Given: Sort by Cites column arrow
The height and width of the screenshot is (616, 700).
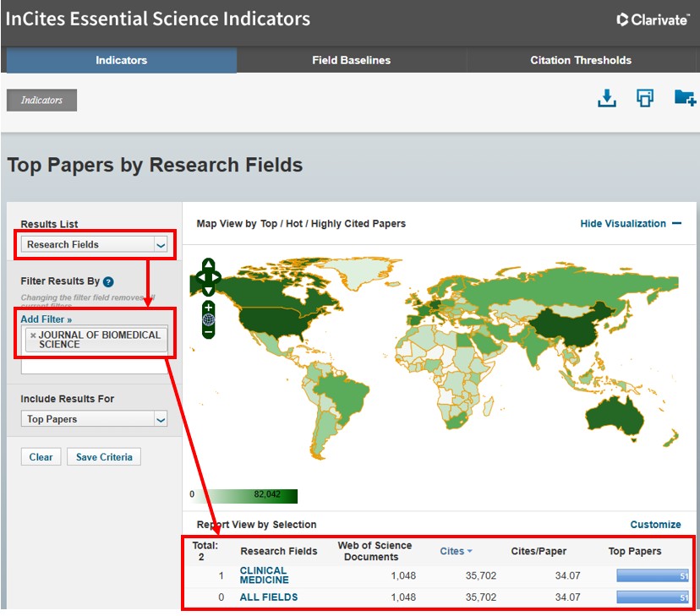Looking at the screenshot, I should (x=470, y=551).
